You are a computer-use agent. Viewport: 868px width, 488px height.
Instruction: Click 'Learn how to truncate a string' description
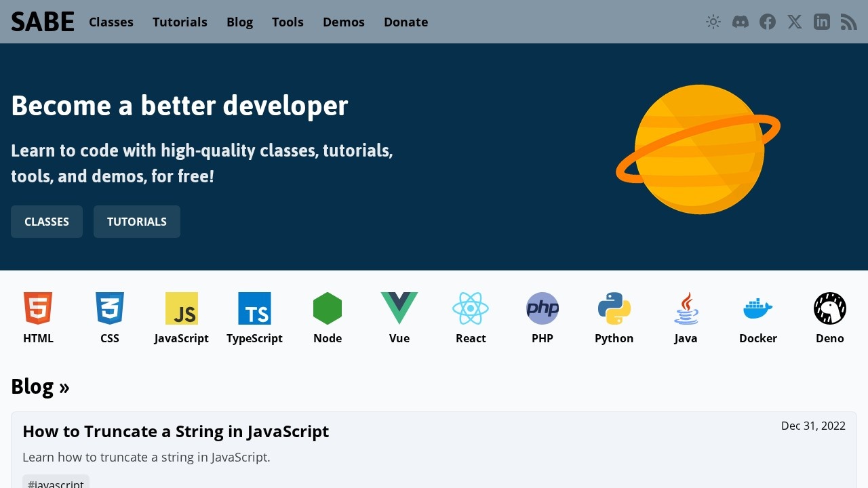[x=146, y=457]
